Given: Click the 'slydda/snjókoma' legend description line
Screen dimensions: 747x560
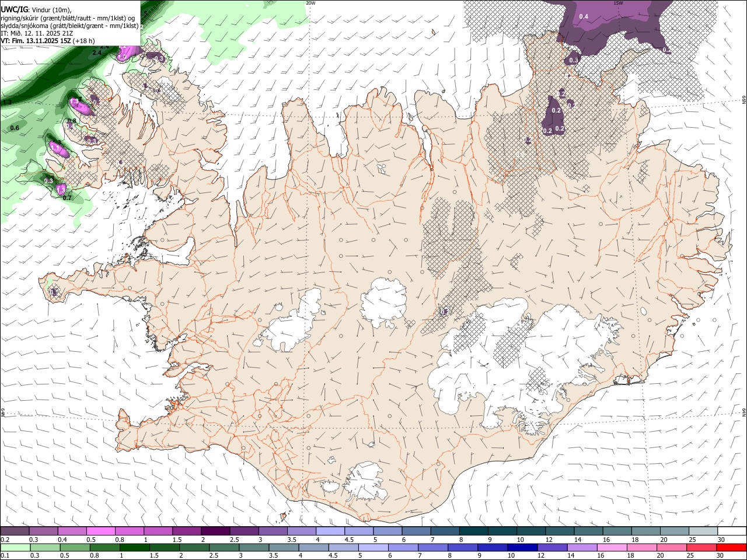Looking at the screenshot, I should 69,26.
